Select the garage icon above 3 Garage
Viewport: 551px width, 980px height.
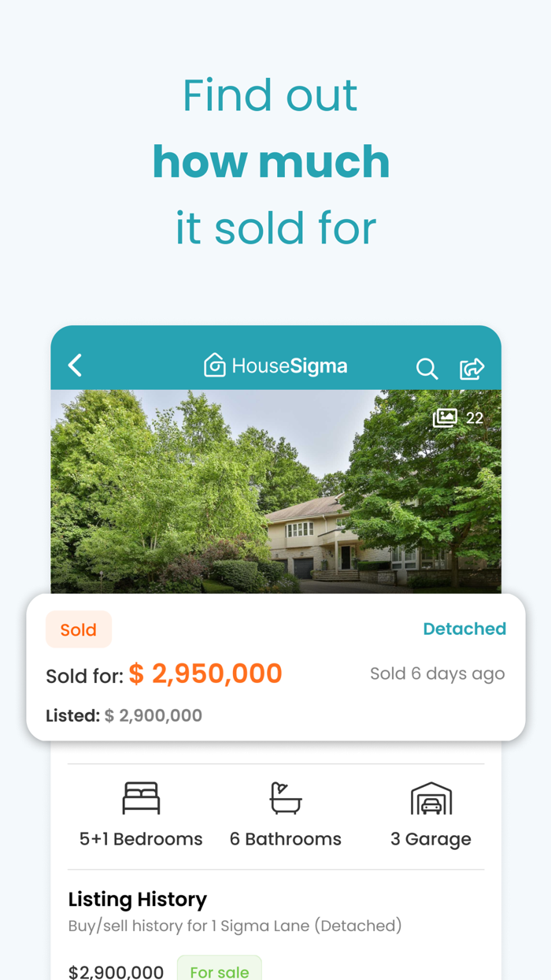pos(431,797)
